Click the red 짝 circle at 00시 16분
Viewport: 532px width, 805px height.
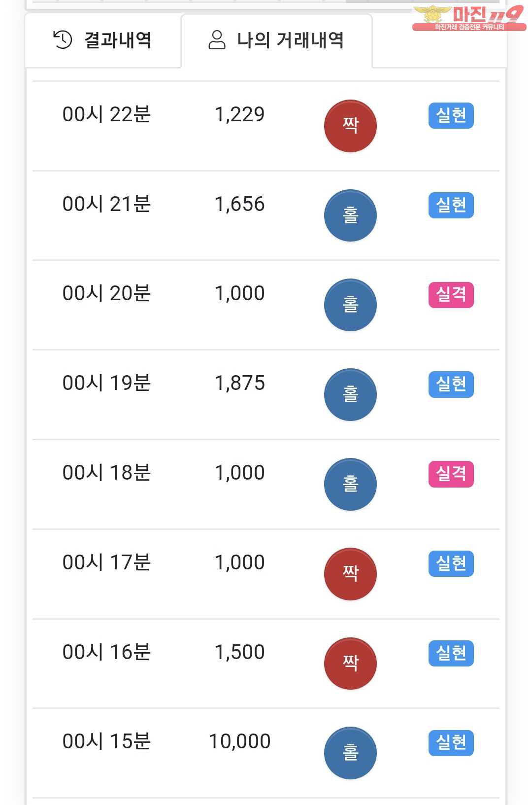(350, 664)
